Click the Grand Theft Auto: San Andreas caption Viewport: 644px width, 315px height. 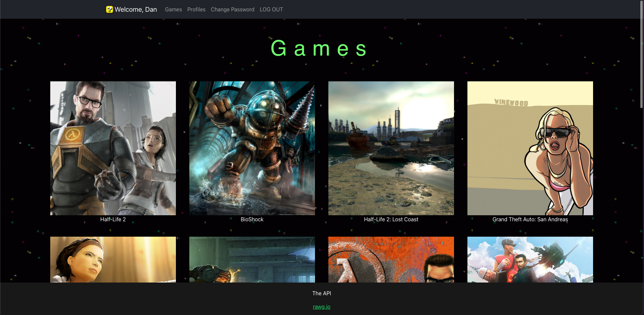click(x=530, y=219)
